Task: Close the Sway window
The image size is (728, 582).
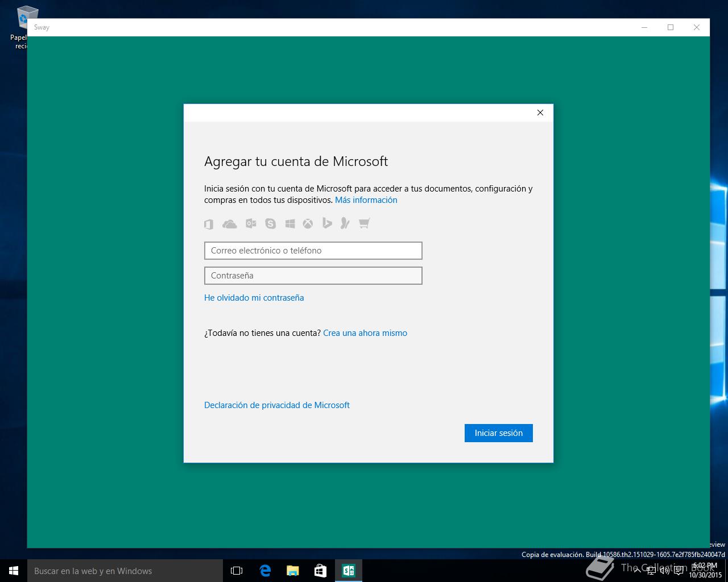Action: pos(697,27)
